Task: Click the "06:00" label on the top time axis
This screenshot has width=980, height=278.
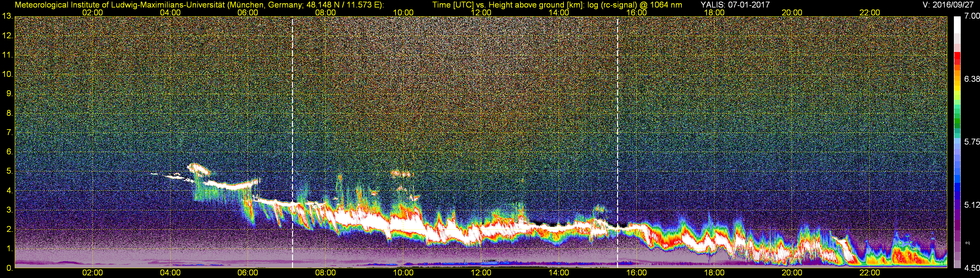Action: click(248, 12)
